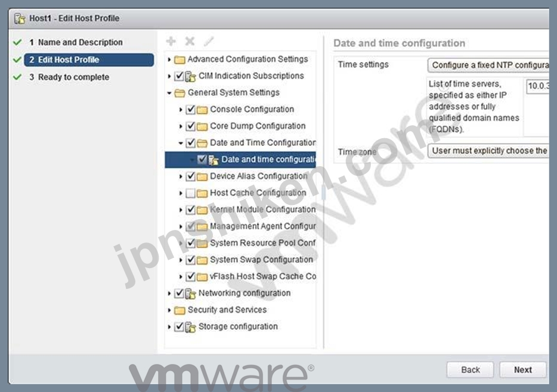Click the General System Settings folder icon

(180, 93)
